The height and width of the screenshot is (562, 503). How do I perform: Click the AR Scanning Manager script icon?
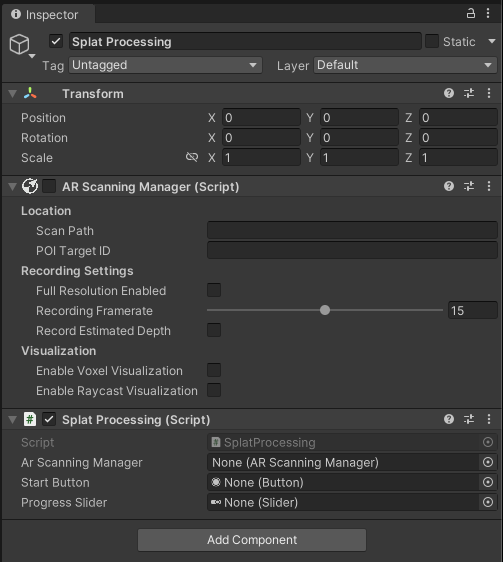coord(30,186)
